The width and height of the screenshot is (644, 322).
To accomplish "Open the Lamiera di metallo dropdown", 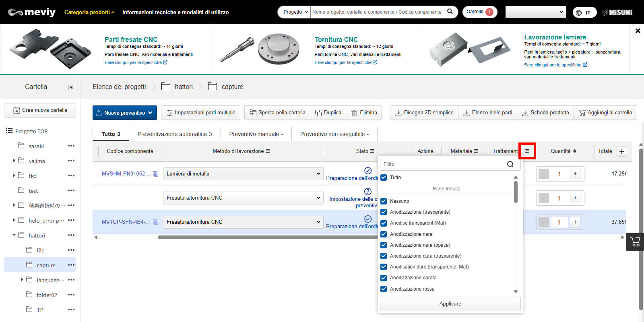I will coord(243,174).
